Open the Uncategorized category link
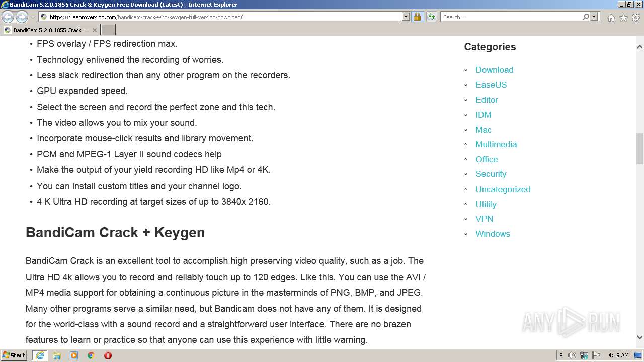Viewport: 644px width, 362px height. tap(503, 189)
